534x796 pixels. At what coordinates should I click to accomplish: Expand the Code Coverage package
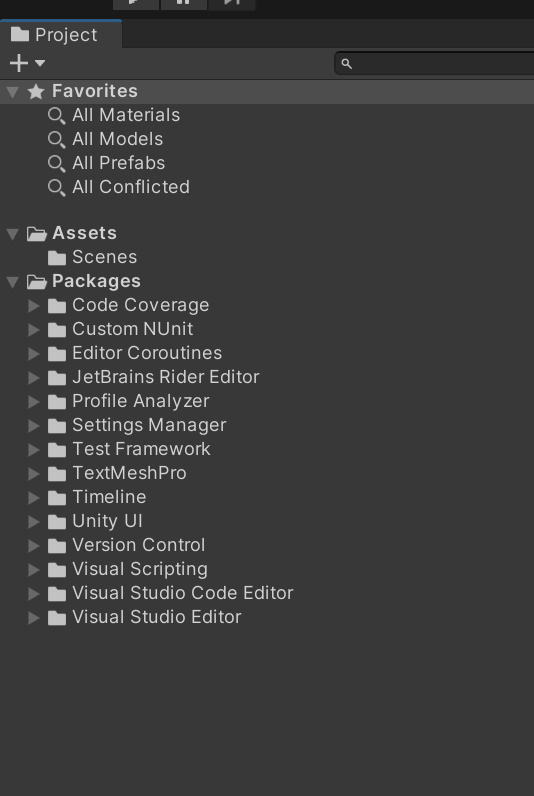pos(34,305)
